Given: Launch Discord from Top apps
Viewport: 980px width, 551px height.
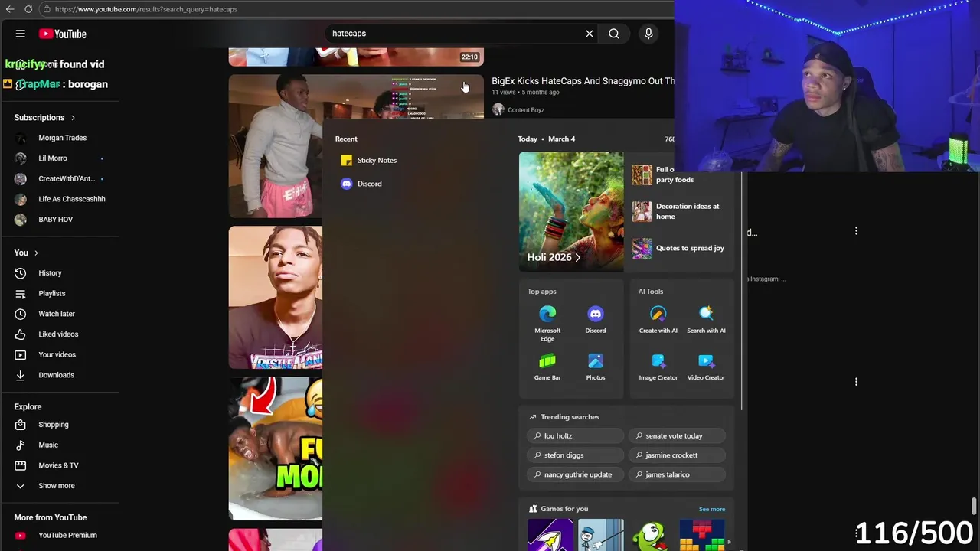Looking at the screenshot, I should 596,320.
